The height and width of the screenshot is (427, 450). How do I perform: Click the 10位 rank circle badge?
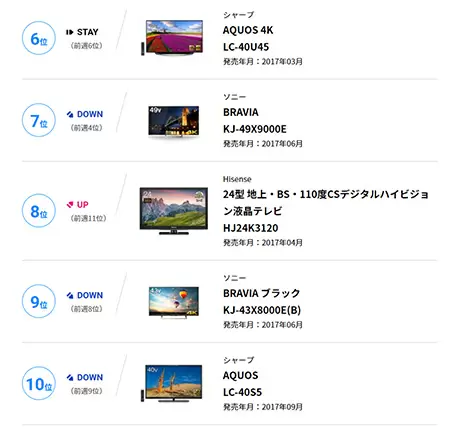coord(39,383)
